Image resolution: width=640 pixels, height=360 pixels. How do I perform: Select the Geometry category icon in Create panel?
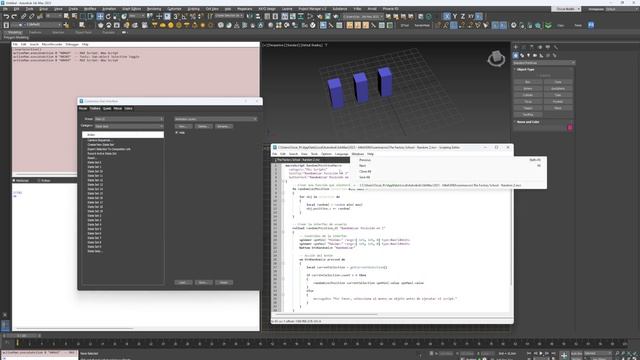click(516, 55)
